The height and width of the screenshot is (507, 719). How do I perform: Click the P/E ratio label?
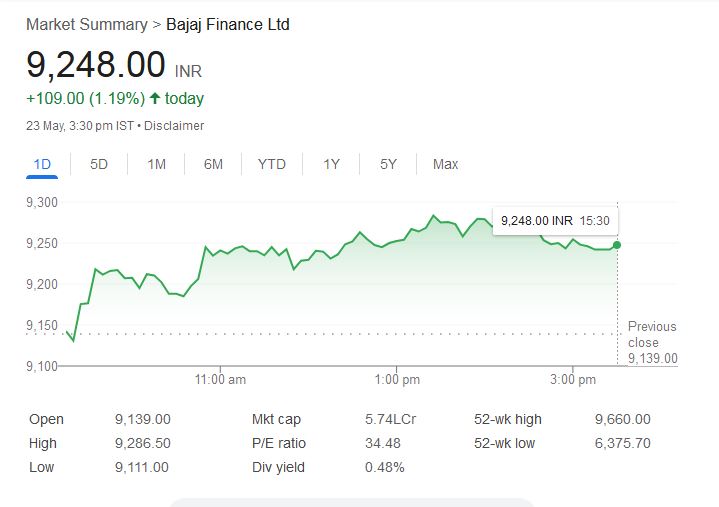pyautogui.click(x=279, y=443)
